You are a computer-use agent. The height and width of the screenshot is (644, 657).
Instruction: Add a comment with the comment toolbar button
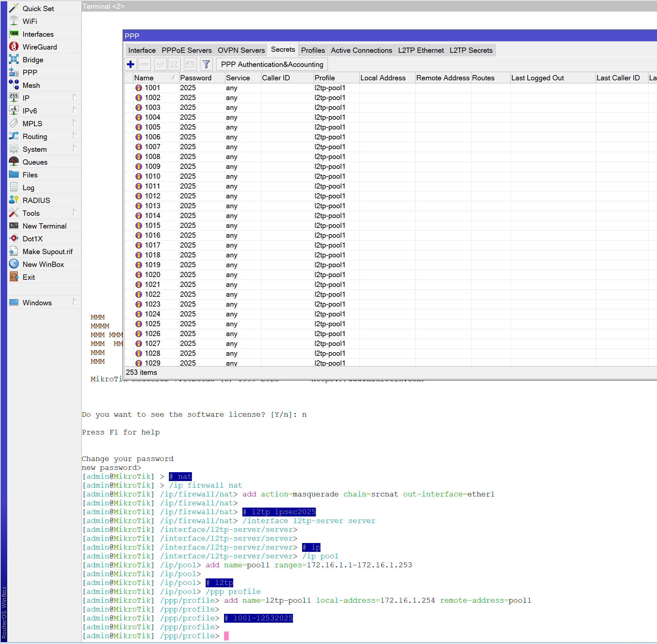pos(190,64)
